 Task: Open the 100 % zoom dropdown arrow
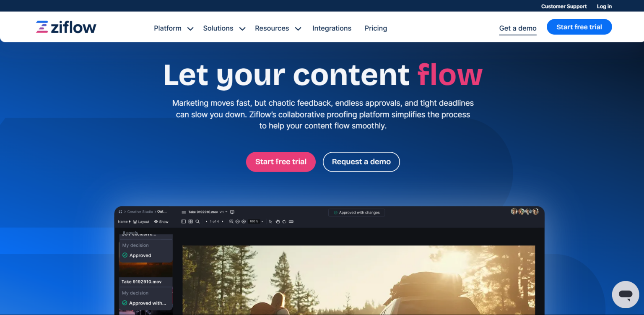(x=262, y=221)
